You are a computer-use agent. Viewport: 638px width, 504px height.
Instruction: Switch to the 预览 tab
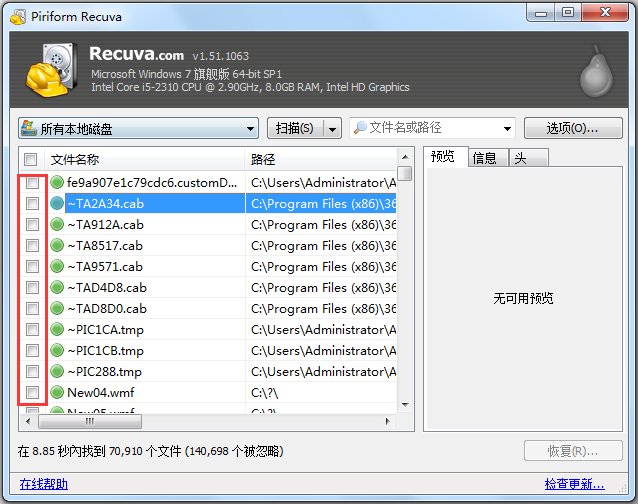pos(446,157)
